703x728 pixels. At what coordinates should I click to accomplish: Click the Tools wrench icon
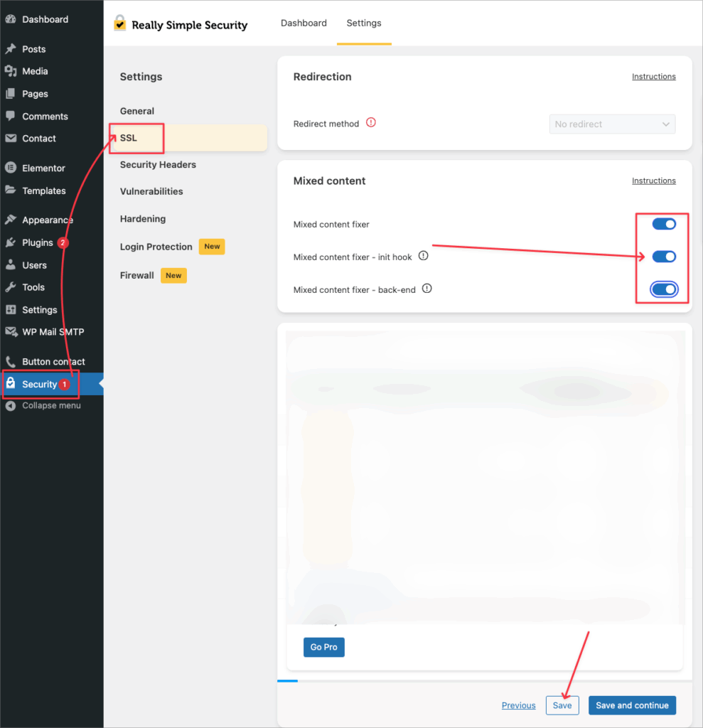(11, 287)
